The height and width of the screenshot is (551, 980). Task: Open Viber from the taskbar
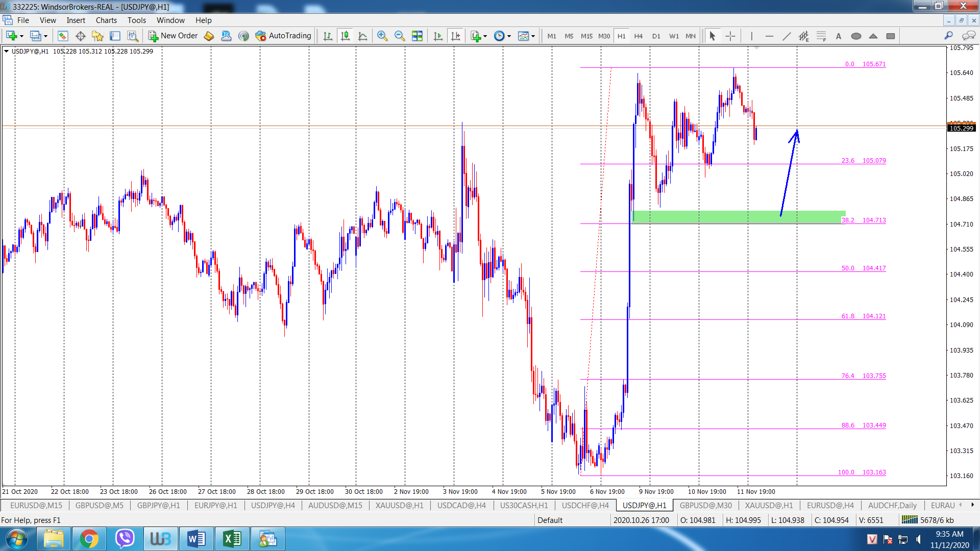click(125, 539)
